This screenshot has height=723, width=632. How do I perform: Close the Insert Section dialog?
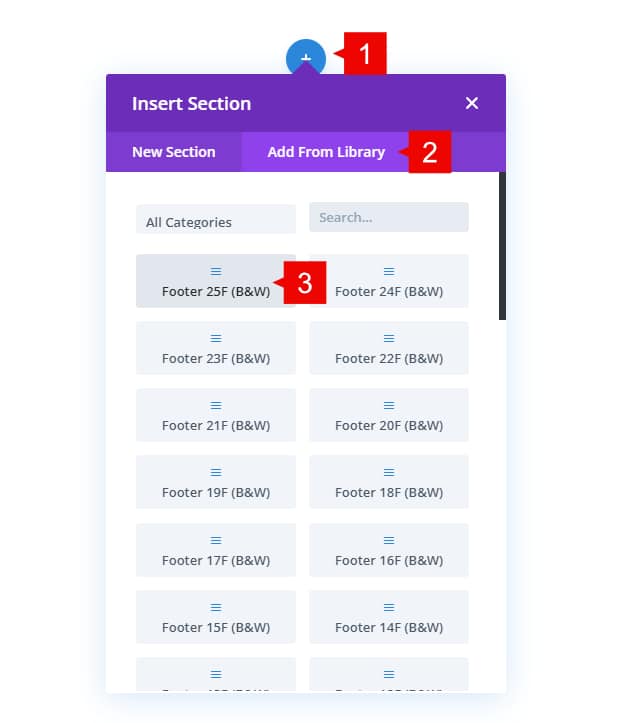[472, 103]
